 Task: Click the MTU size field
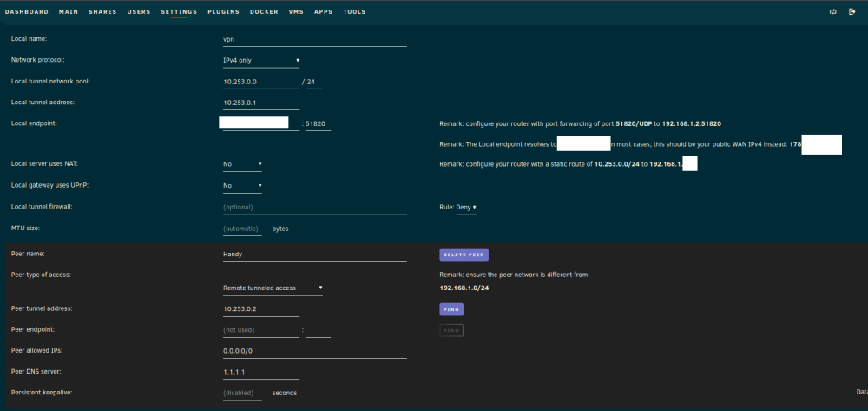click(242, 229)
